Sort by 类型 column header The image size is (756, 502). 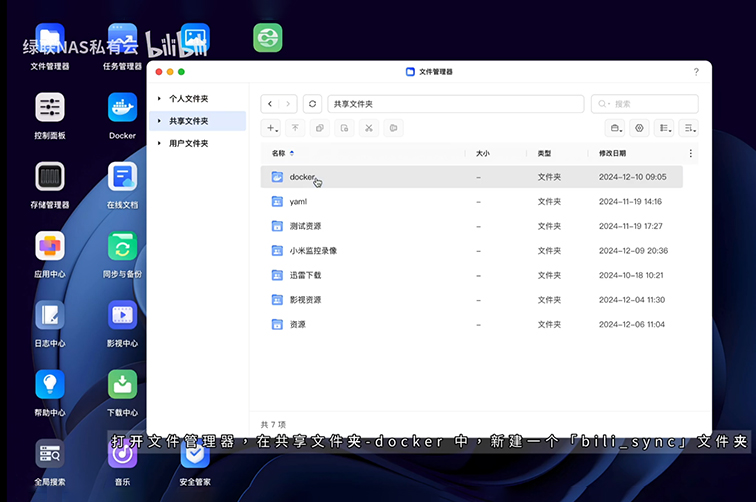544,153
